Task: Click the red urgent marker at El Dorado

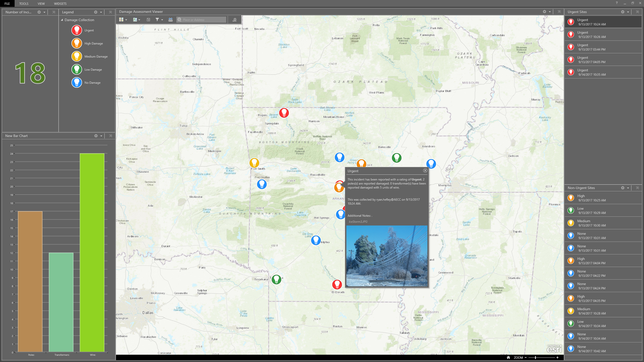Action: [x=337, y=284]
